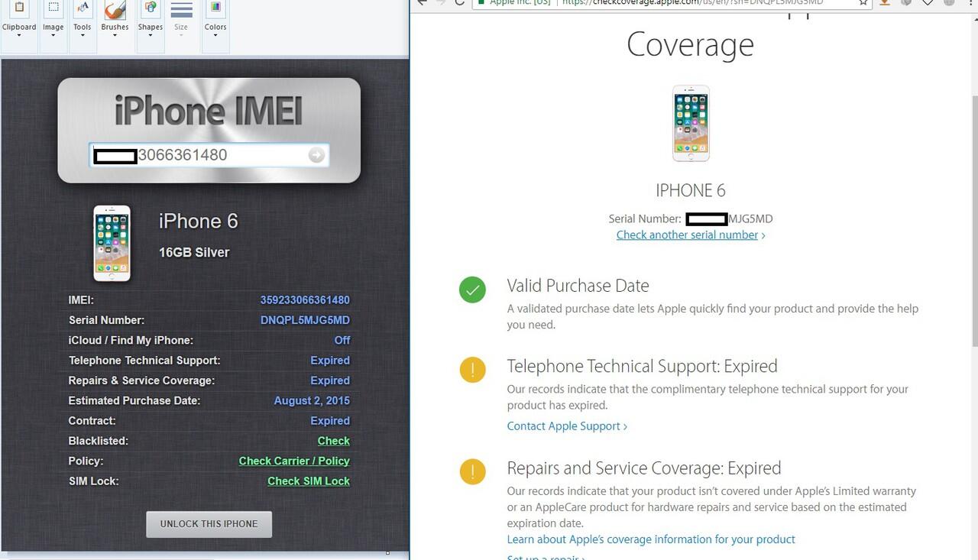Click the 'August 2, 2015' purchase date
Image resolution: width=978 pixels, height=560 pixels.
[312, 400]
